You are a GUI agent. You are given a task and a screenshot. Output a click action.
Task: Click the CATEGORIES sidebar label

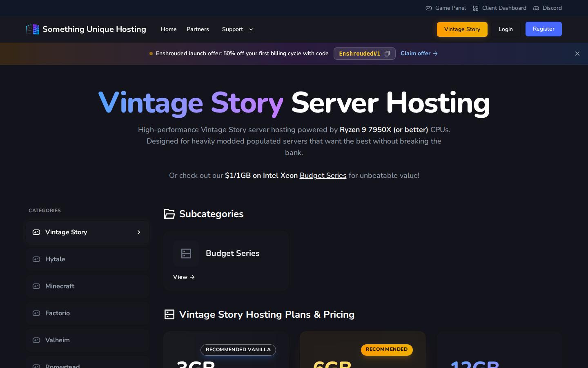(x=45, y=211)
